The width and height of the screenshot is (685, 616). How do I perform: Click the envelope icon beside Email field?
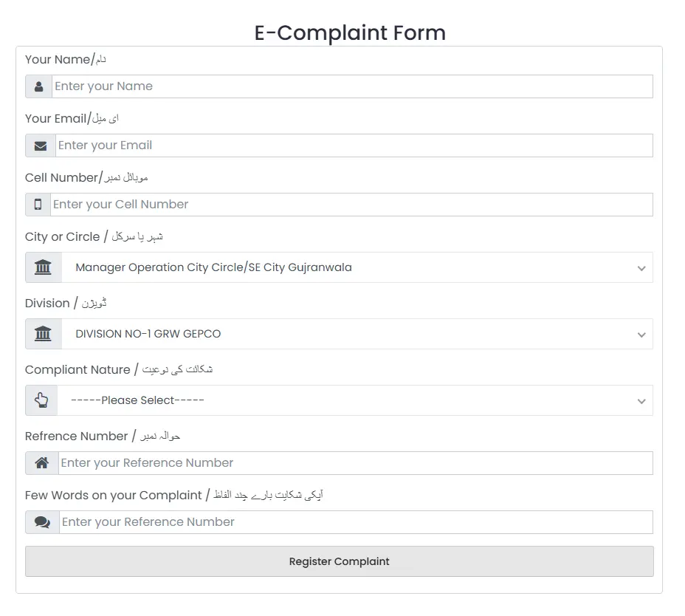(x=38, y=146)
